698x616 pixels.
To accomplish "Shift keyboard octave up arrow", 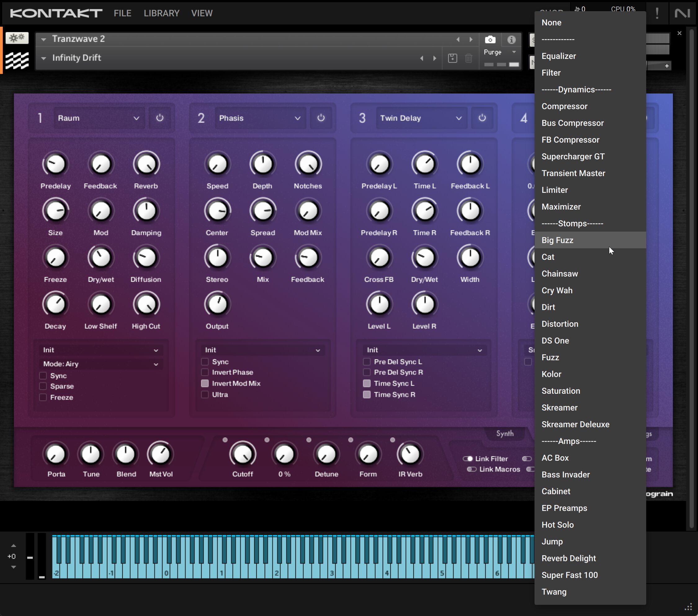I will pos(13,545).
